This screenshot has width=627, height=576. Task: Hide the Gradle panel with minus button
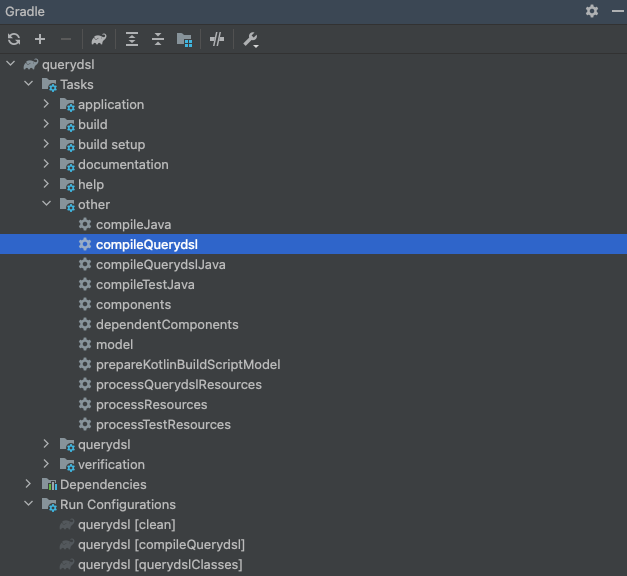(x=618, y=11)
